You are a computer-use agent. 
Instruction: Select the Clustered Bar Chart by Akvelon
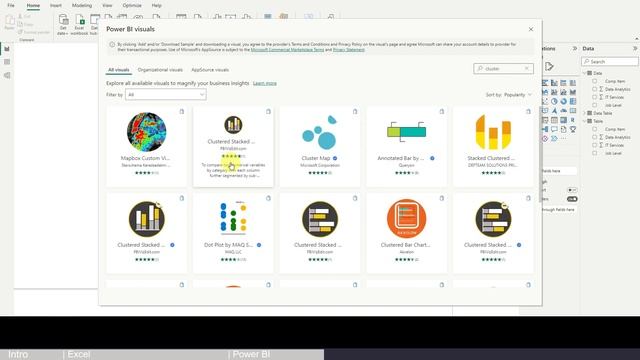tap(407, 233)
